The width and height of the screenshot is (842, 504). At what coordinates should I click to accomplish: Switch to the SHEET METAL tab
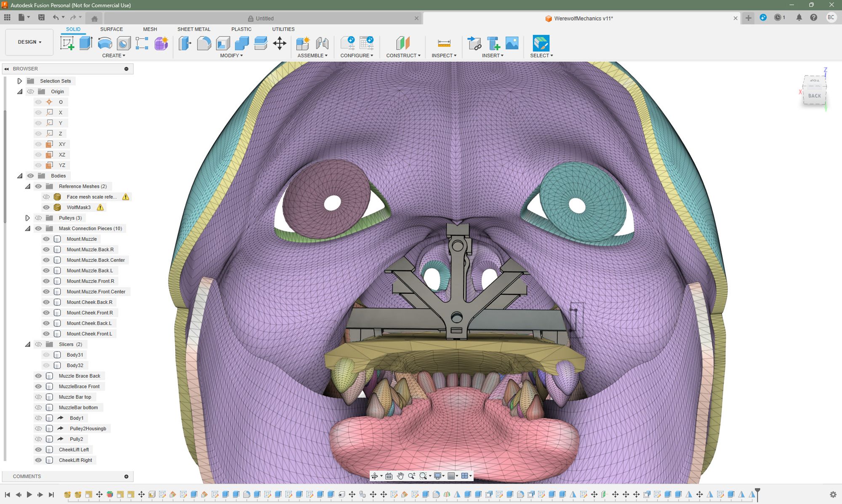pos(194,29)
